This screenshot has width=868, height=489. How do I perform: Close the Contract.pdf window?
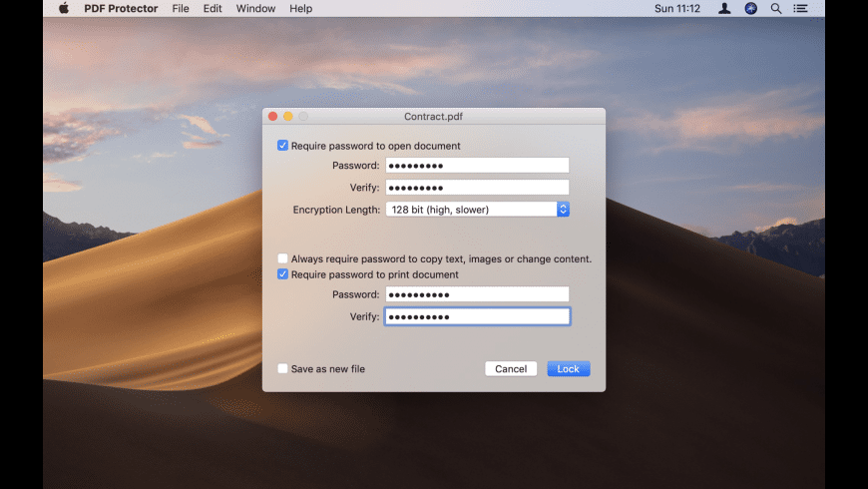click(x=273, y=117)
